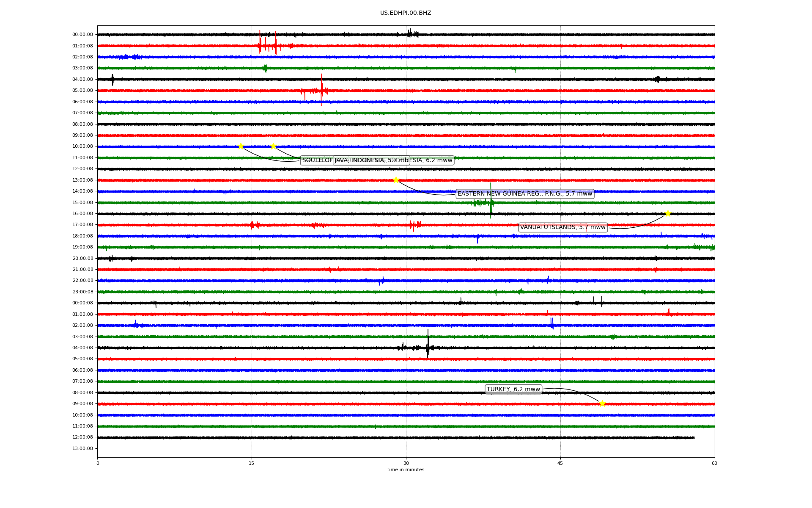Click the TURKEY, 6.2 mww annotation label
Viewport: 812px width, 508px height.
513,389
